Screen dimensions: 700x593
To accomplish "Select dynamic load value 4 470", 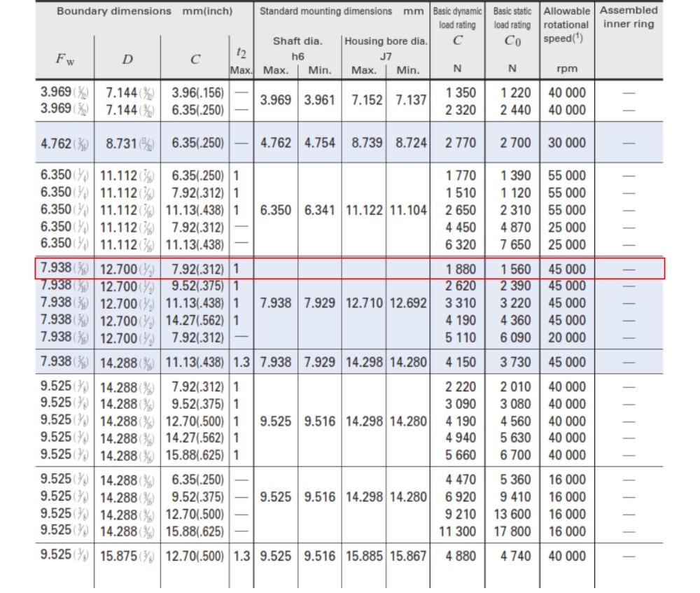I will [x=461, y=480].
